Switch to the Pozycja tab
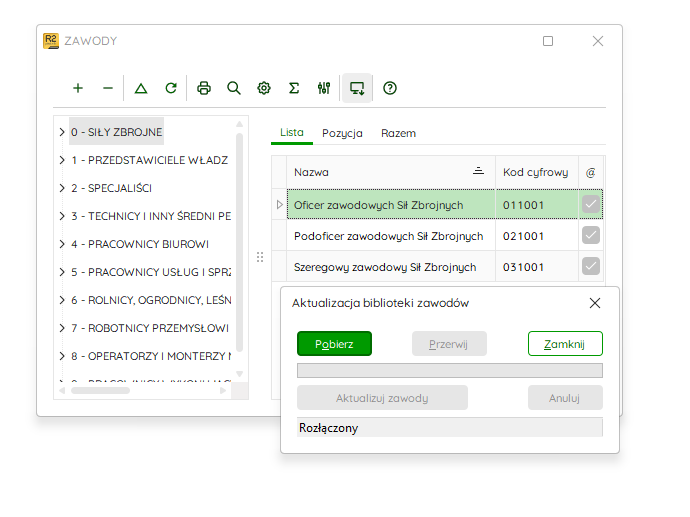This screenshot has height=517, width=690. 342,133
